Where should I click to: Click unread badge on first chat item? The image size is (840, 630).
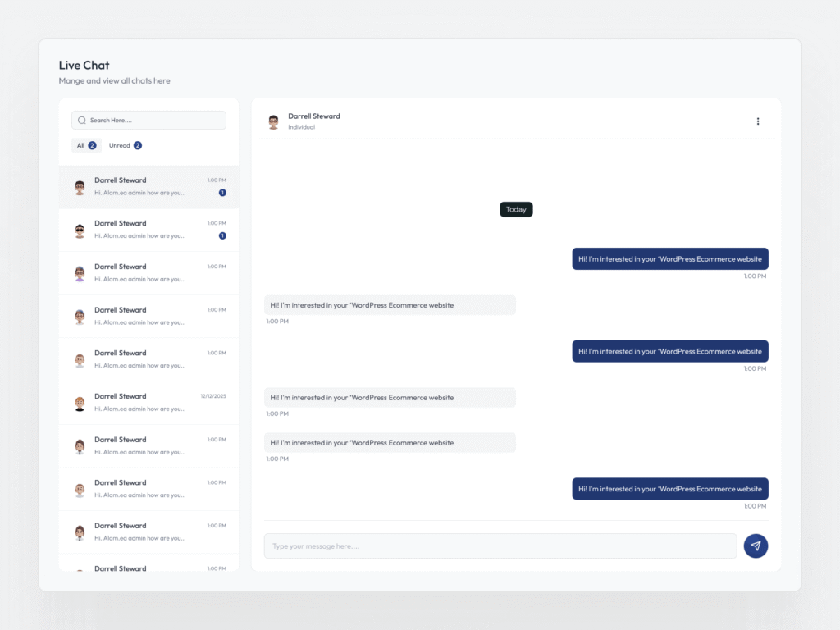[222, 193]
